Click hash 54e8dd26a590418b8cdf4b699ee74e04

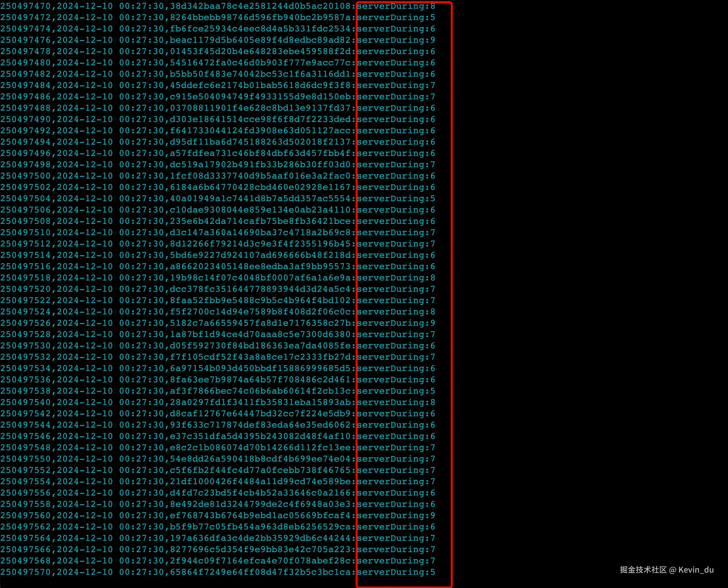coord(260,459)
